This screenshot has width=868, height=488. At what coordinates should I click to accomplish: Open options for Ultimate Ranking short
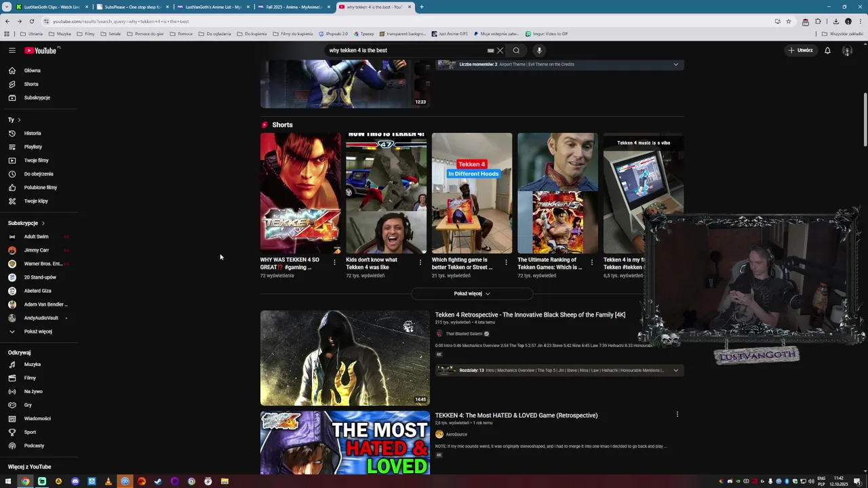tap(591, 262)
